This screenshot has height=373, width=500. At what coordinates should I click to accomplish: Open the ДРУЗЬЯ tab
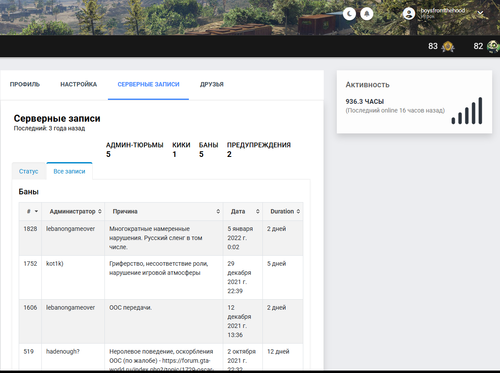[212, 84]
